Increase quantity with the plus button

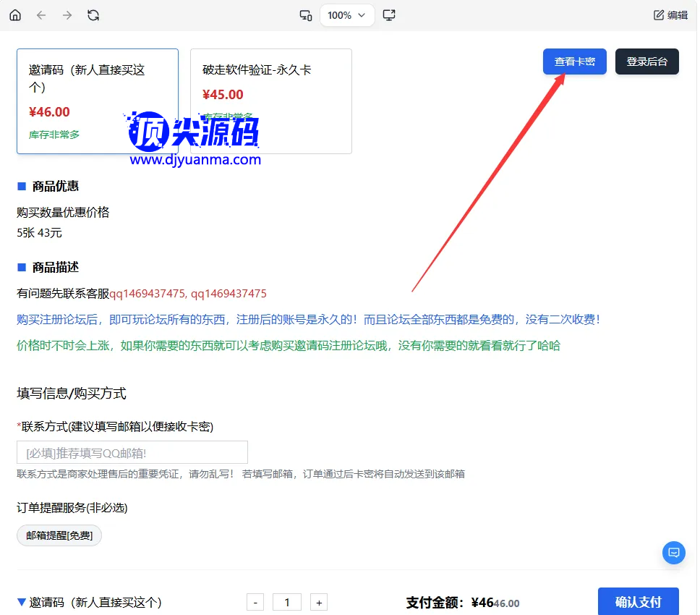319,602
